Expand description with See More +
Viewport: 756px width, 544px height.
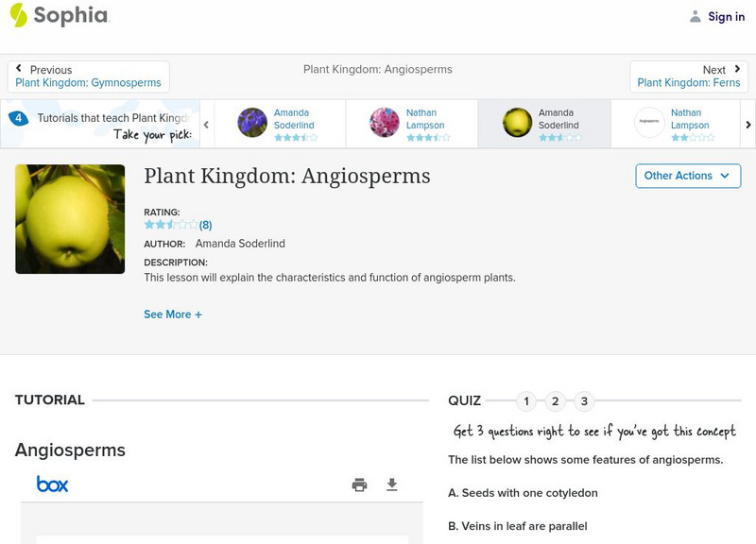pos(173,314)
